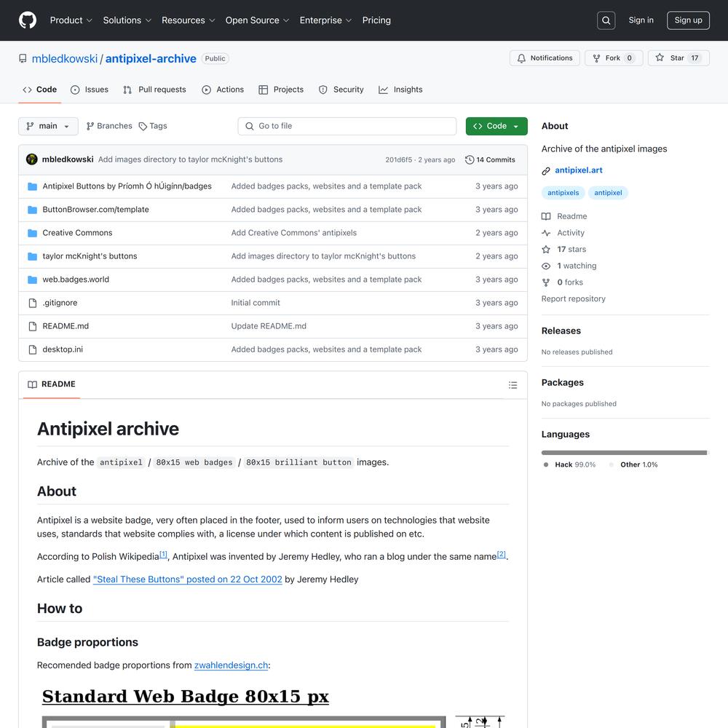View the Branches list
This screenshot has height=728, width=728.
(x=109, y=126)
